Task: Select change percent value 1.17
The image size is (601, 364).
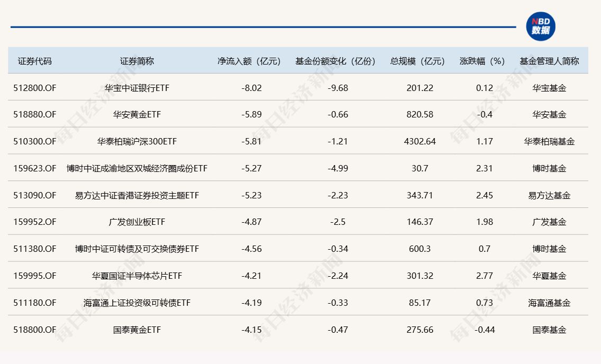Action: tap(485, 141)
